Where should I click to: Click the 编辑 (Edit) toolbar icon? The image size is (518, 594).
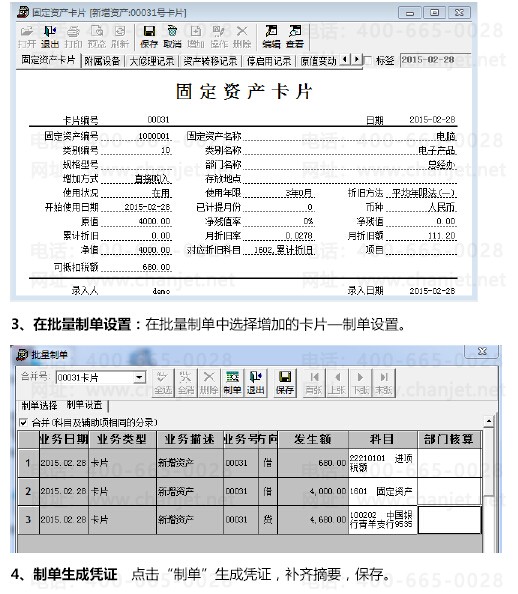pos(271,37)
